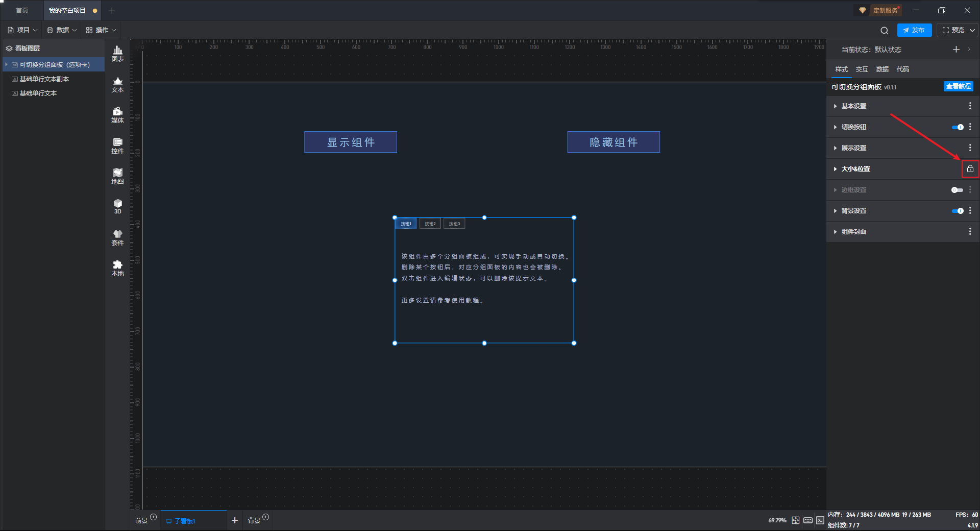Expand the 展示设置 section
Screen dimensions: 980x531
tap(835, 148)
